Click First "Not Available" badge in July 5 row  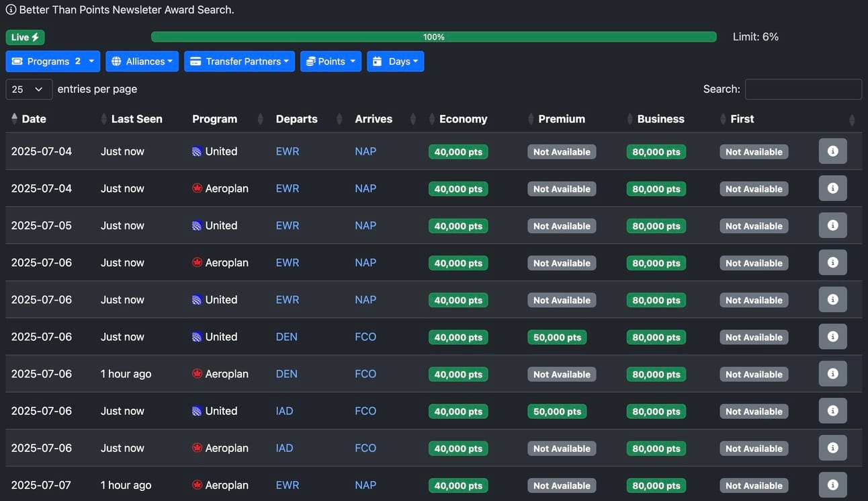(754, 226)
